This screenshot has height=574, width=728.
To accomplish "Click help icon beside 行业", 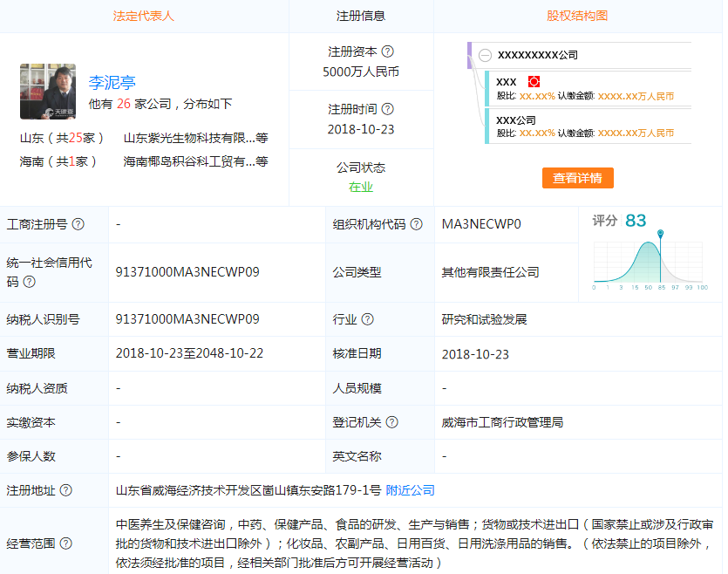I will [368, 319].
